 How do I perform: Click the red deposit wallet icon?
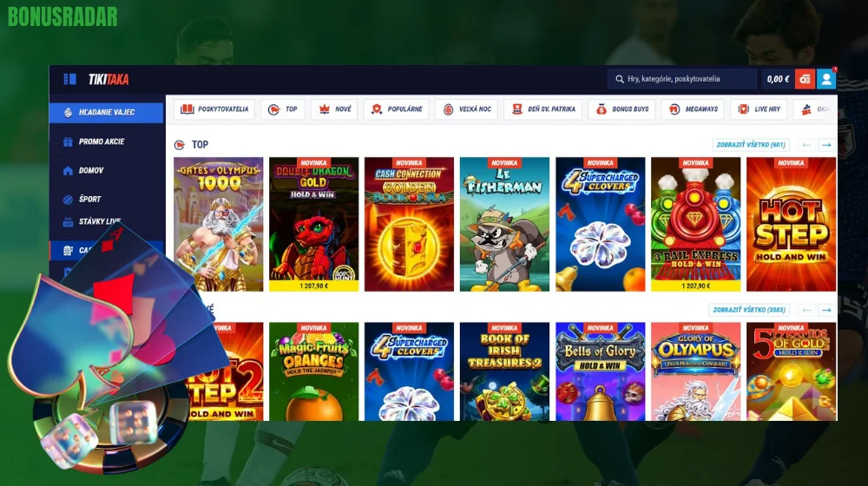(x=805, y=79)
